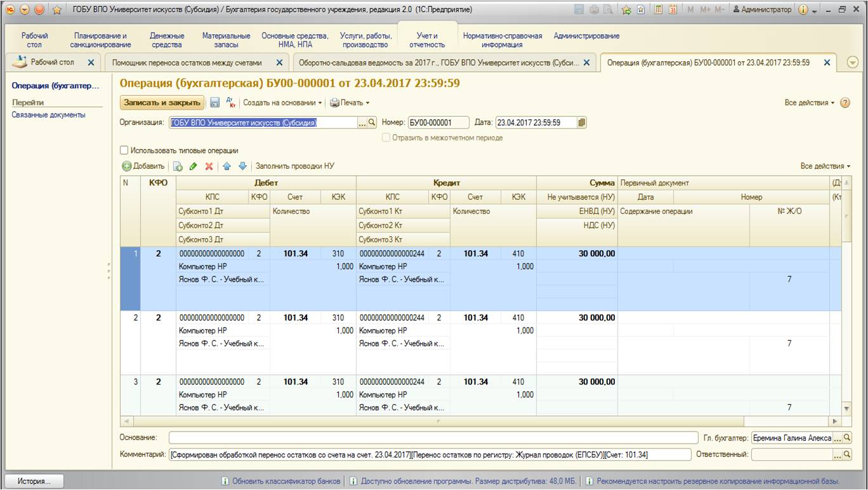Viewport: 868px width, 490px height.
Task: Click Администратор user icon
Action: [736, 10]
